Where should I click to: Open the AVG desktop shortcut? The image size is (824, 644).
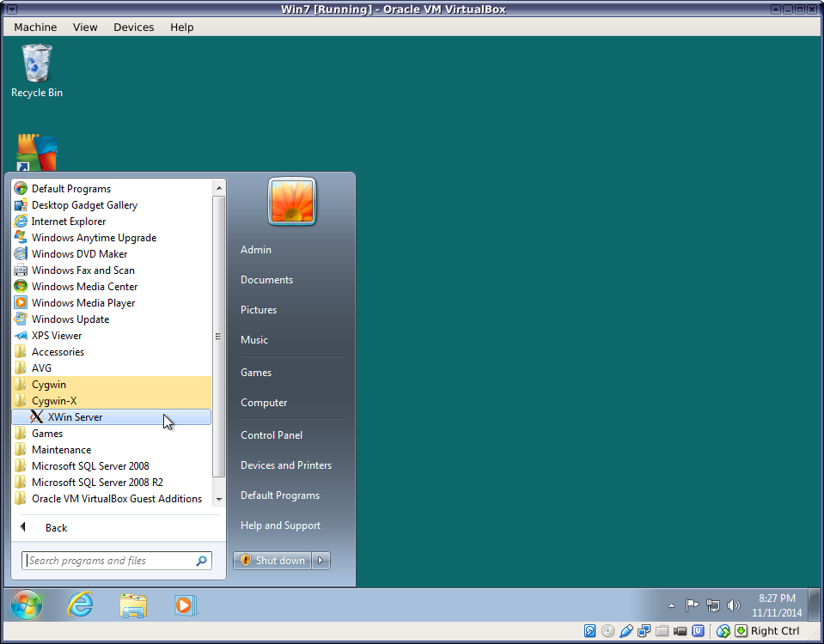(37, 152)
